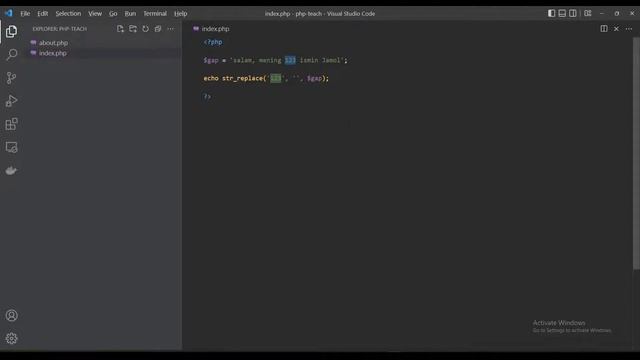Click the editor vertical scrollbar
This screenshot has height=360, width=640.
[636, 153]
